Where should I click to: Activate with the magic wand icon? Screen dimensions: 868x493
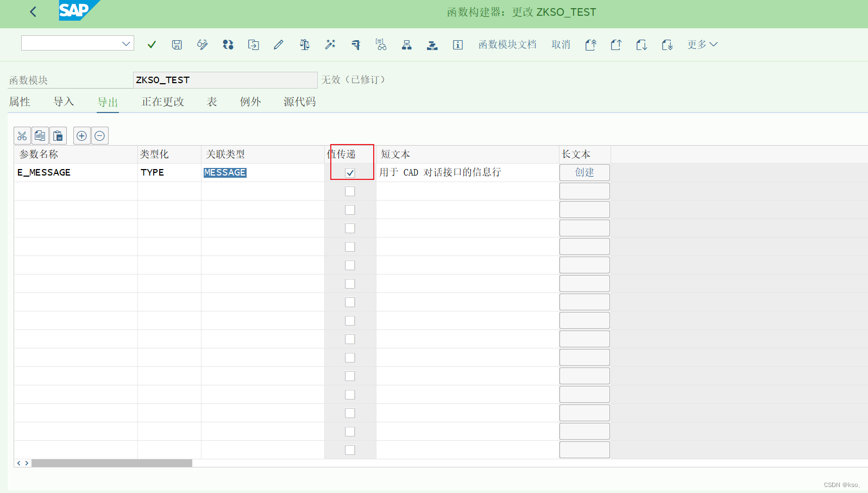(x=330, y=45)
